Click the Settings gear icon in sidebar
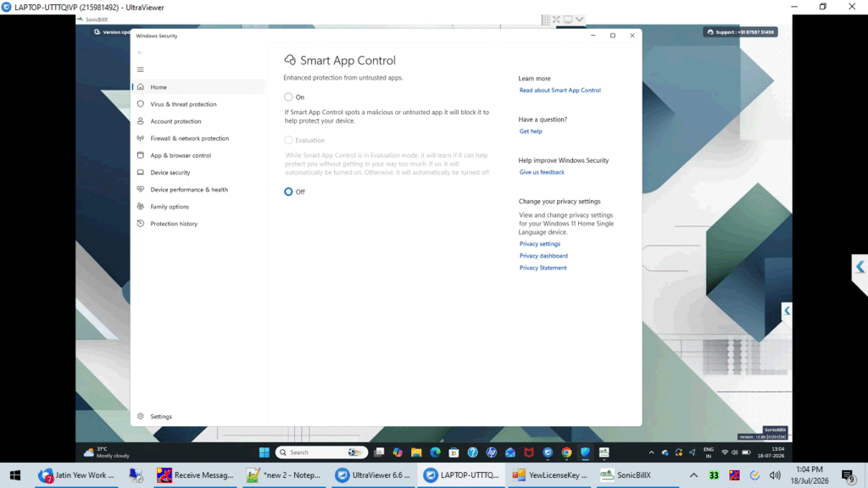The width and height of the screenshot is (868, 488). coord(141,416)
